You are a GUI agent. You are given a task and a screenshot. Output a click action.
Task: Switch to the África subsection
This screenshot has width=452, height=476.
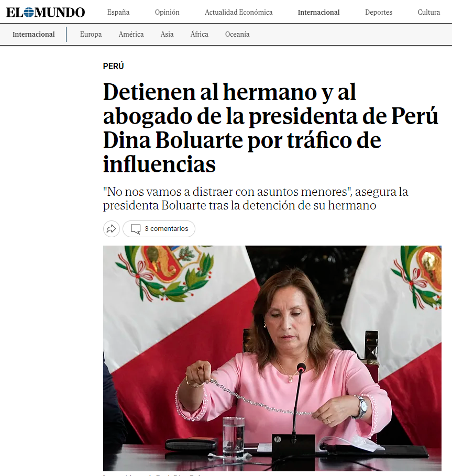(200, 35)
